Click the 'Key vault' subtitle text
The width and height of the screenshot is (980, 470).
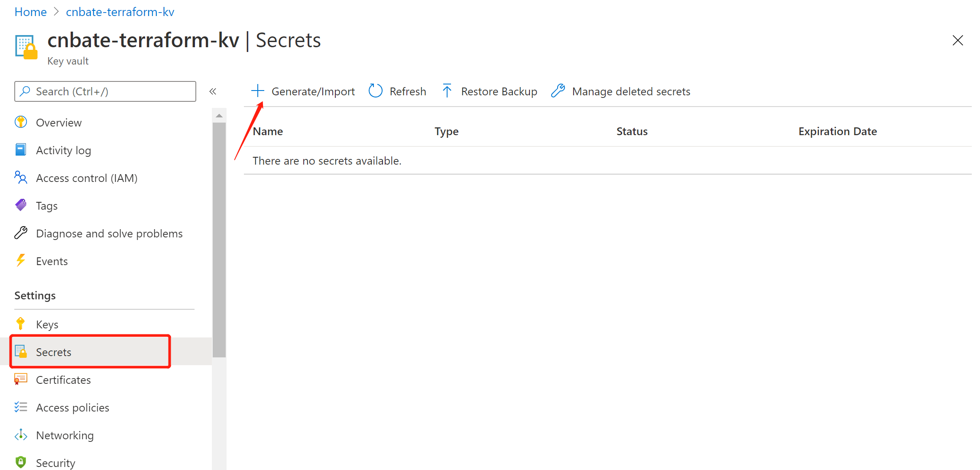[68, 61]
